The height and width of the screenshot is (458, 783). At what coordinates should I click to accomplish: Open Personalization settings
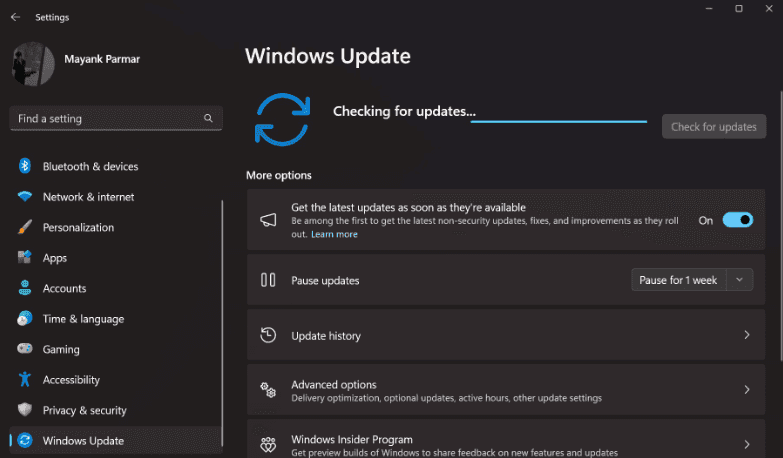(x=116, y=227)
